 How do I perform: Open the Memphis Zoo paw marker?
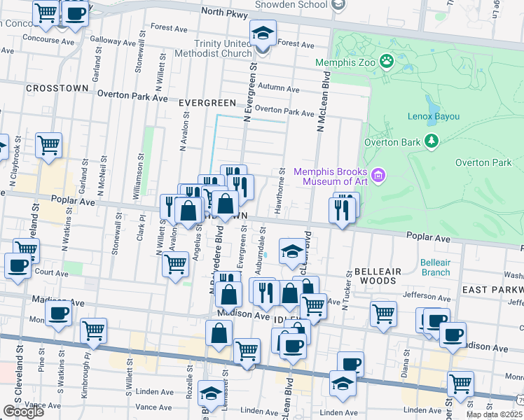coord(387,62)
